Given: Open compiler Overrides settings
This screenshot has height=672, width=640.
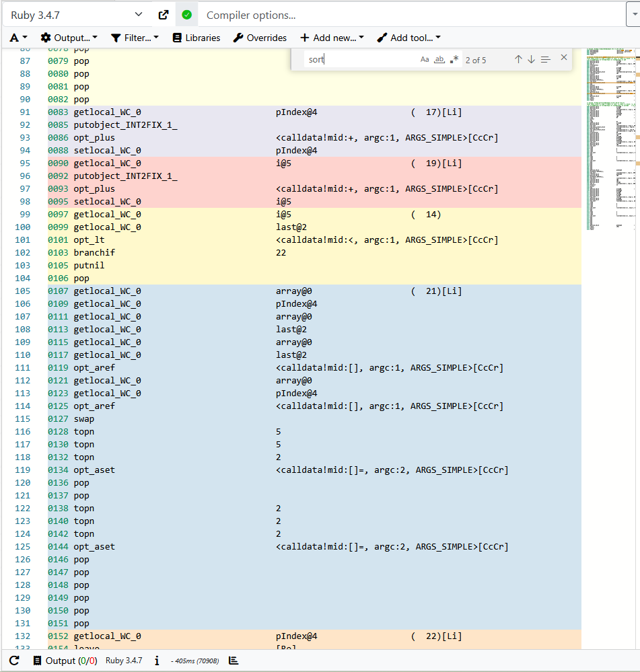Looking at the screenshot, I should point(260,38).
